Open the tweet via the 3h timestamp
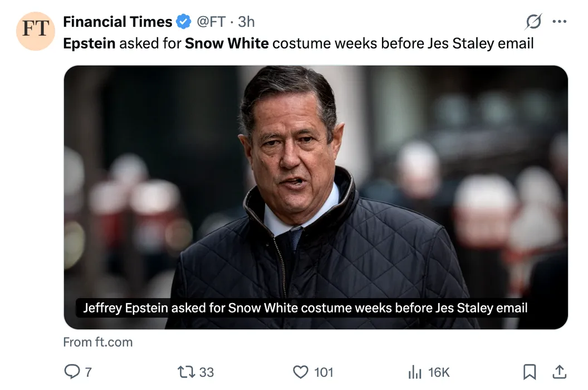The height and width of the screenshot is (390, 588). [x=246, y=22]
